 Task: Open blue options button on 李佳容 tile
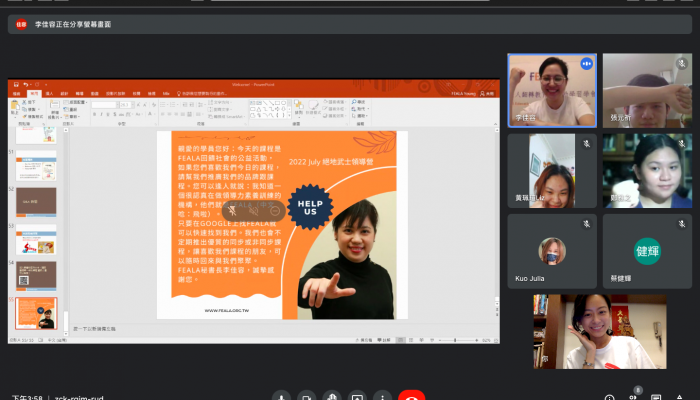click(586, 64)
